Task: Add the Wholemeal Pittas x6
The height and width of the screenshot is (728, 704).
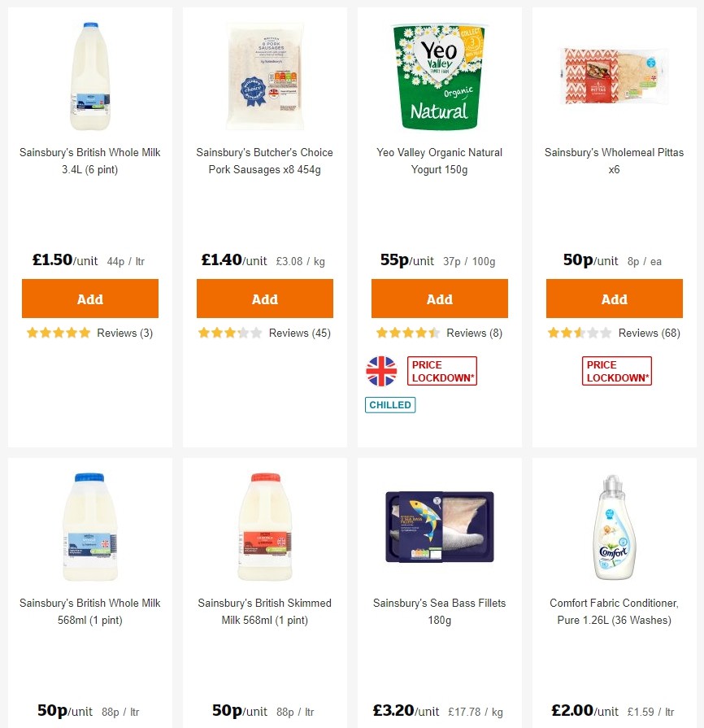Action: [x=614, y=298]
